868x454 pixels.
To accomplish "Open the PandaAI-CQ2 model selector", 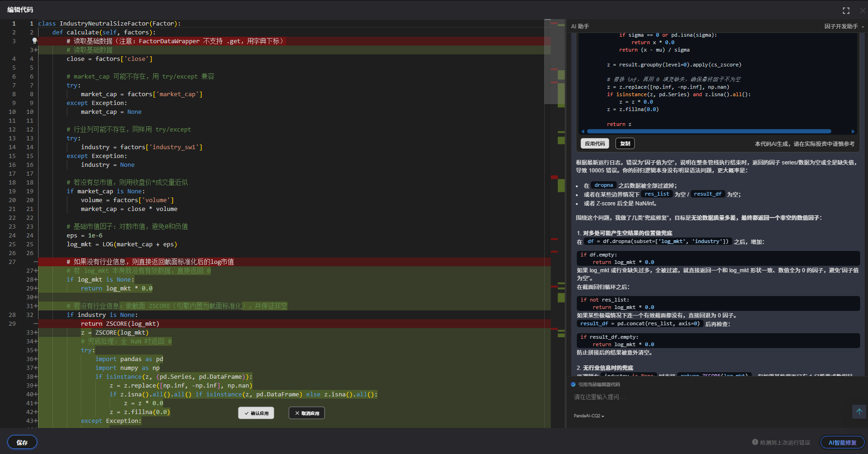I will pos(589,416).
